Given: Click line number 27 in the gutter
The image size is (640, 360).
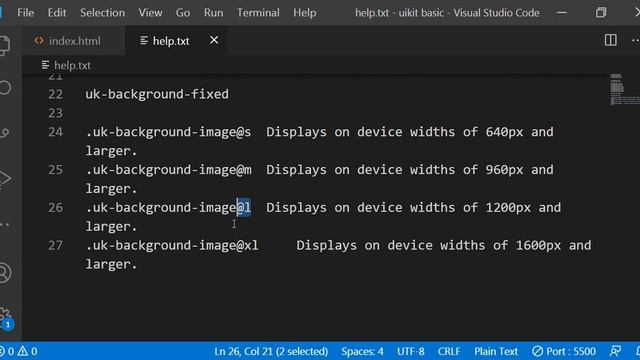Looking at the screenshot, I should tap(56, 245).
